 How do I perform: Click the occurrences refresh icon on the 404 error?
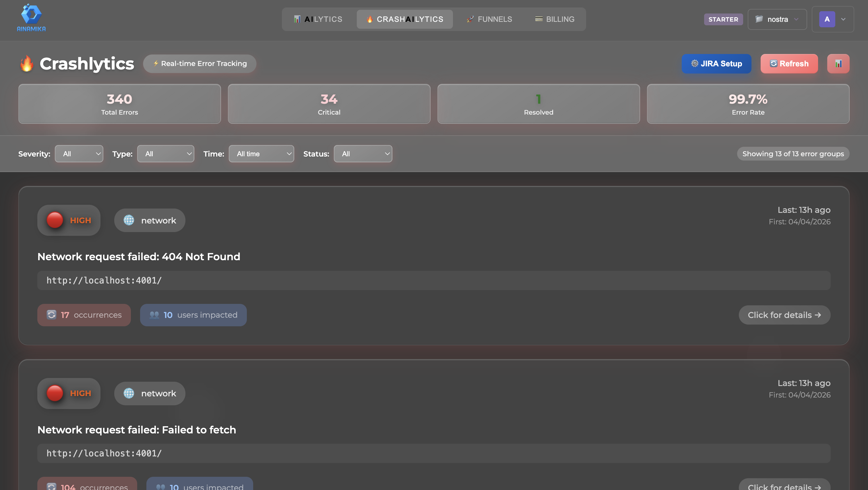(x=51, y=315)
